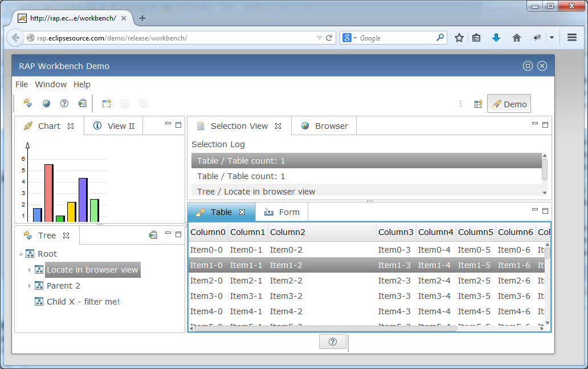This screenshot has width=588, height=369.
Task: Open the browser downloads arrow
Action: click(496, 38)
